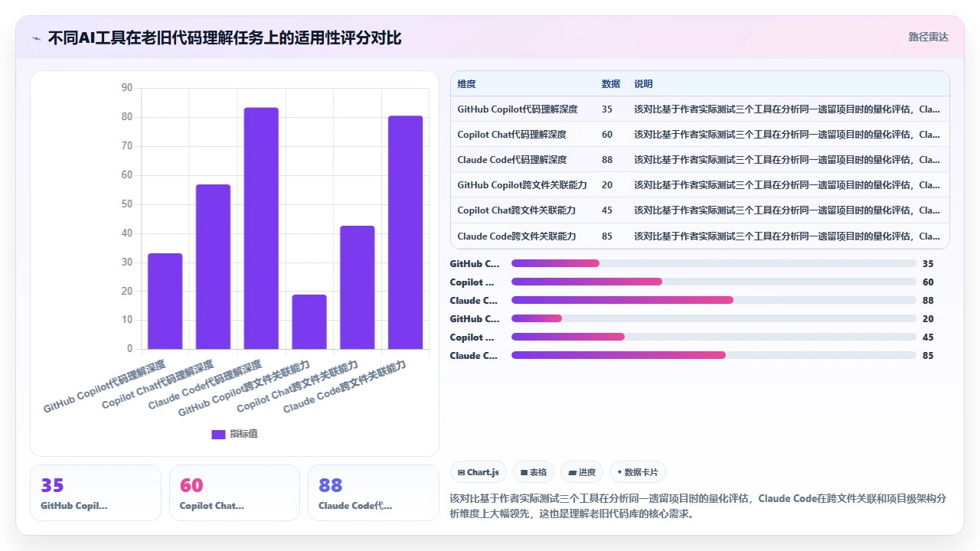980x551 pixels.
Task: Toggle the 指标值 legend swatch
Action: pos(218,434)
